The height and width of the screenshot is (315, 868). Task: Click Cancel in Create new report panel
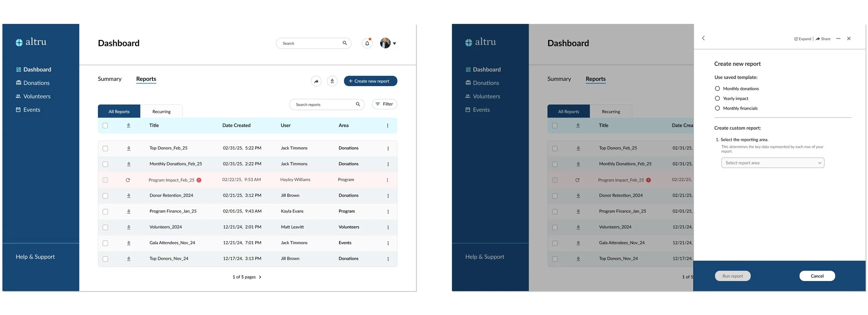[x=817, y=276]
